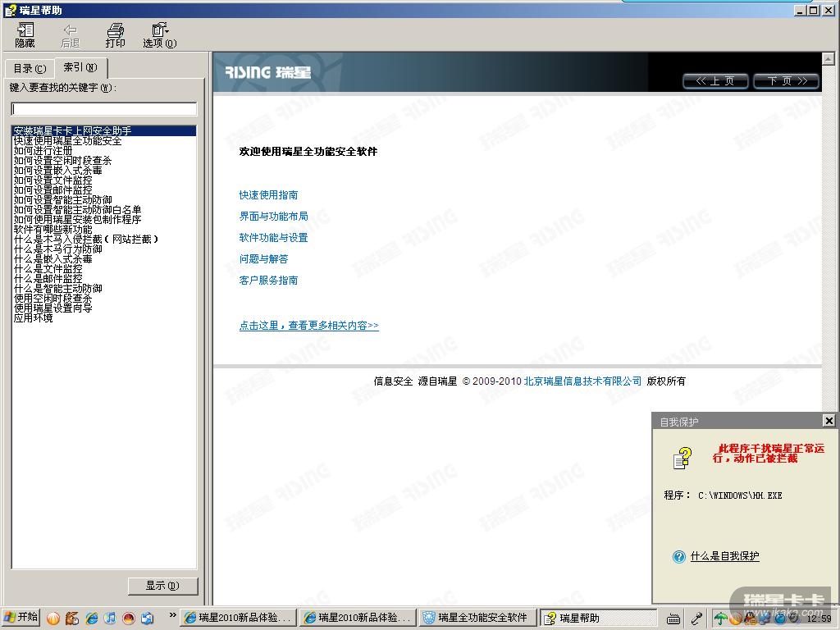Screen dimensions: 840x630
Task: Click the RISING 瑞星 logo in header
Action: pos(268,72)
